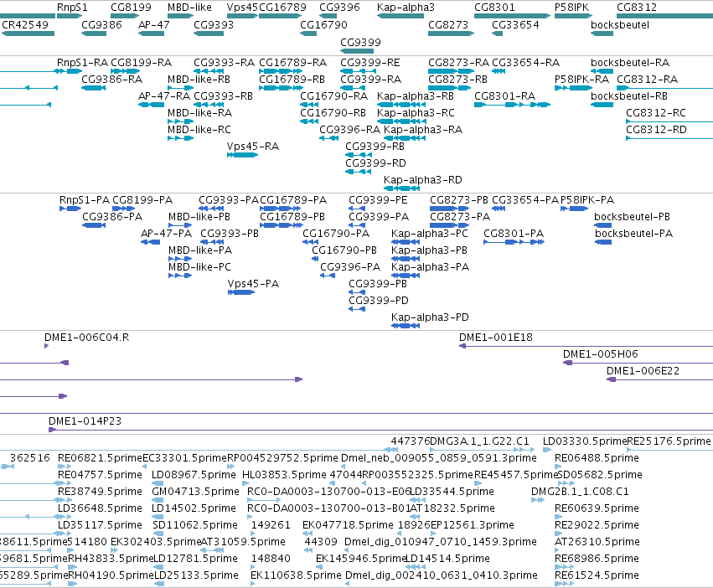Click the CG9386-RA transcript label
The image size is (713, 588).
[x=112, y=79]
